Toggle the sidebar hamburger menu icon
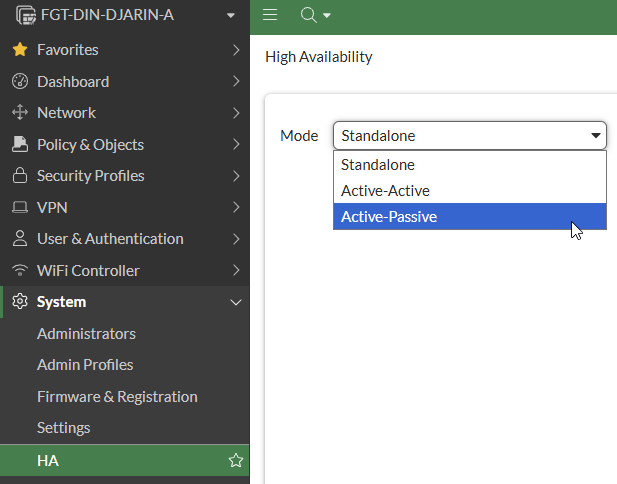Viewport: 617px width, 484px height. pos(270,15)
